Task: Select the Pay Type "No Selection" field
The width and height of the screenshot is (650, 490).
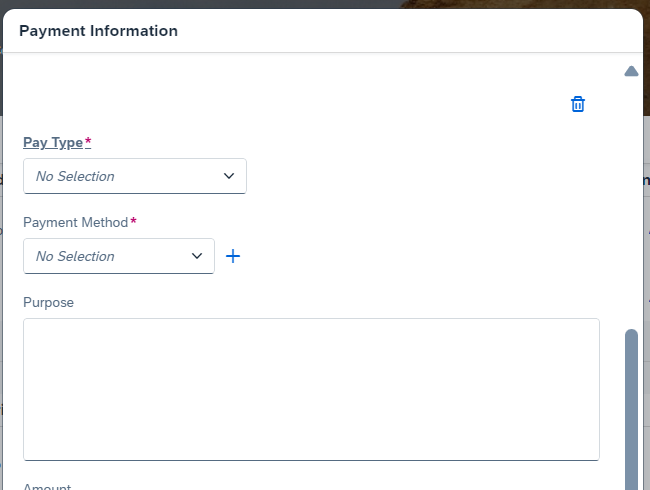Action: 135,176
